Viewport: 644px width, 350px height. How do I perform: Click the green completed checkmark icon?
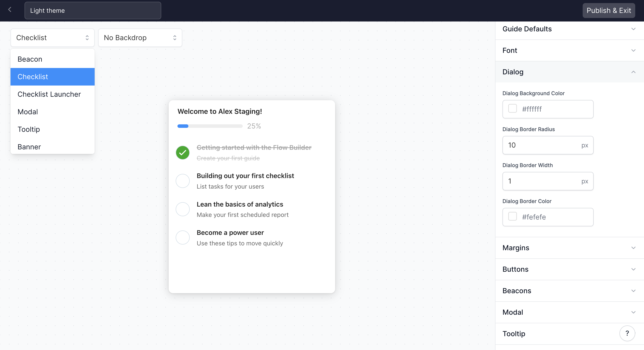pyautogui.click(x=183, y=153)
